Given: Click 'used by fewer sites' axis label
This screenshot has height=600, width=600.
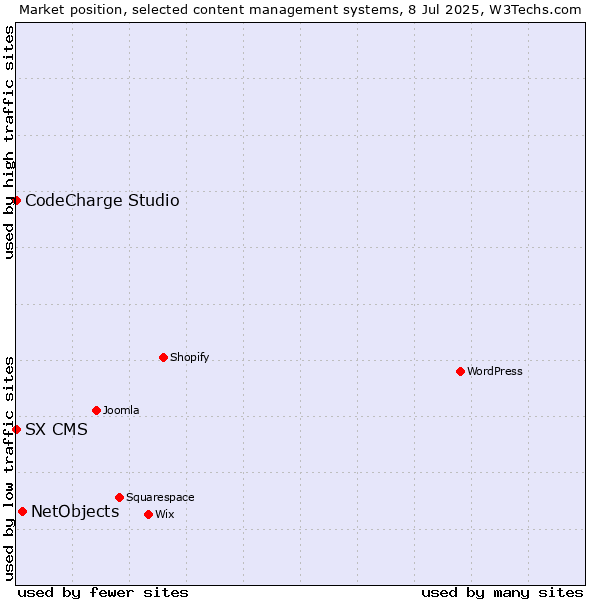Looking at the screenshot, I should 103,593.
